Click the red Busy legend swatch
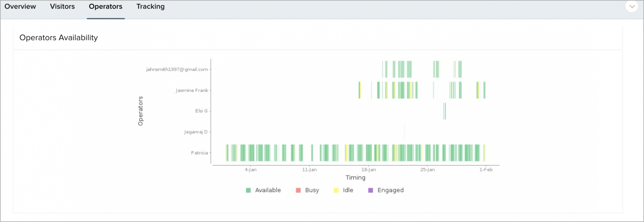 pyautogui.click(x=298, y=190)
